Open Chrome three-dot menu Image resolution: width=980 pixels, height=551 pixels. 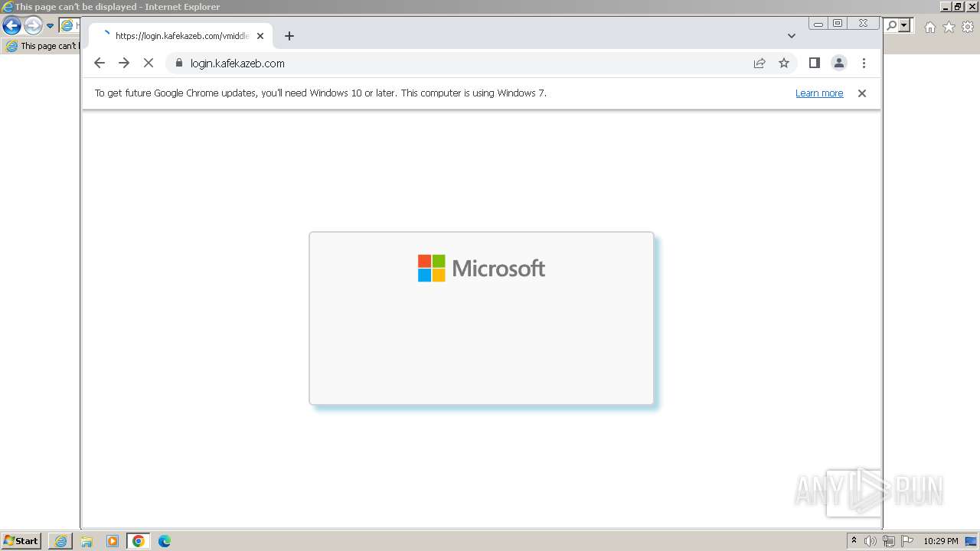click(864, 64)
